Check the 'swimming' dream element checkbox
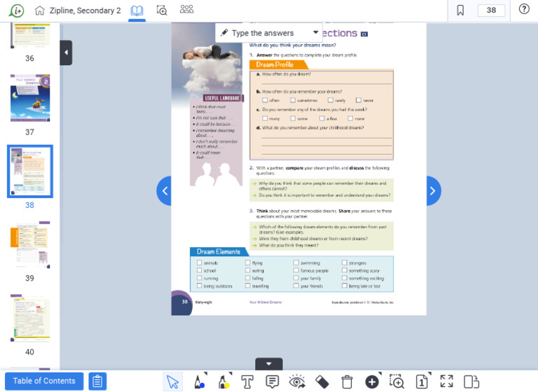The width and height of the screenshot is (538, 392). coord(296,262)
